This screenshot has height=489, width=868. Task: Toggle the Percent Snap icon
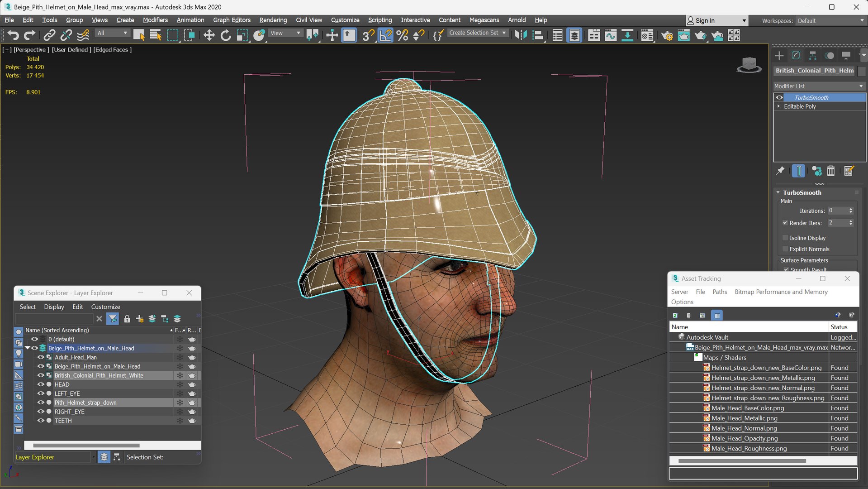click(x=402, y=35)
